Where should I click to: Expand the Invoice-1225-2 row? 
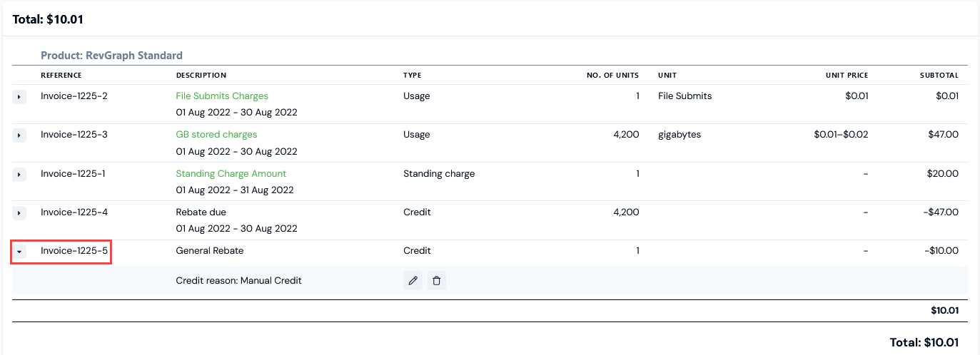(x=19, y=96)
